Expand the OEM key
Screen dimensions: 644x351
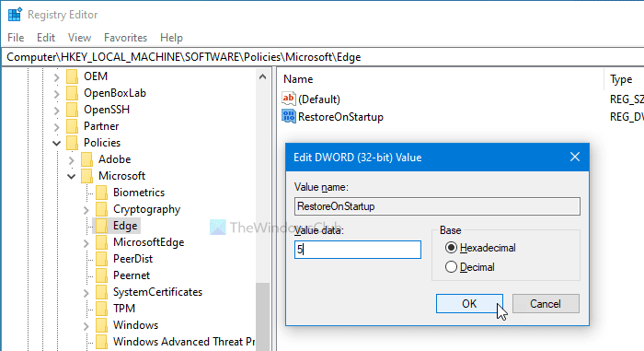tap(57, 77)
